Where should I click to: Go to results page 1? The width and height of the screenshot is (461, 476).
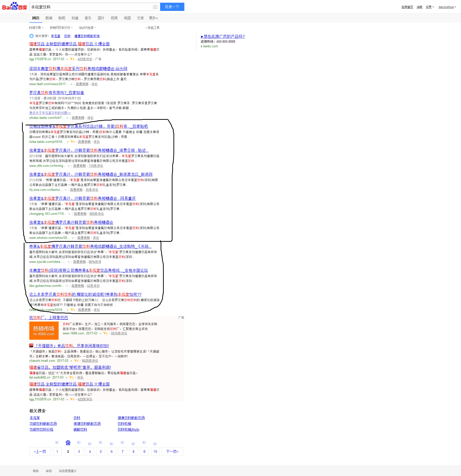57,452
